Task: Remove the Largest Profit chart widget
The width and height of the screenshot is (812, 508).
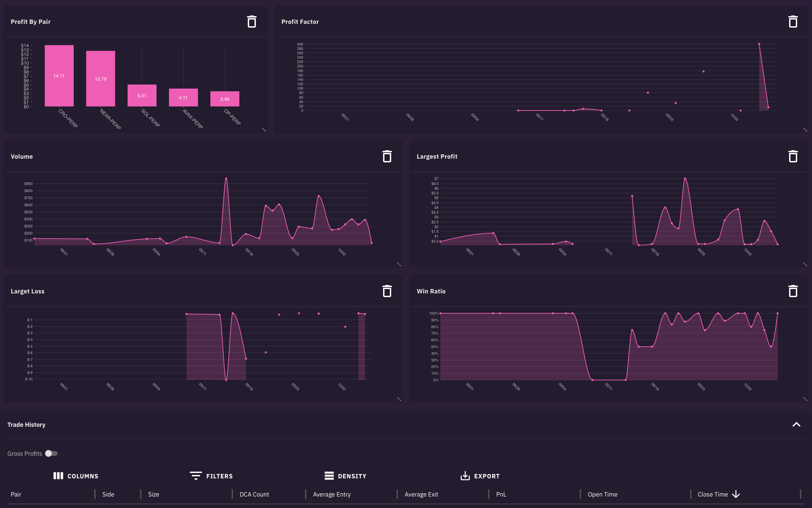Action: (793, 157)
